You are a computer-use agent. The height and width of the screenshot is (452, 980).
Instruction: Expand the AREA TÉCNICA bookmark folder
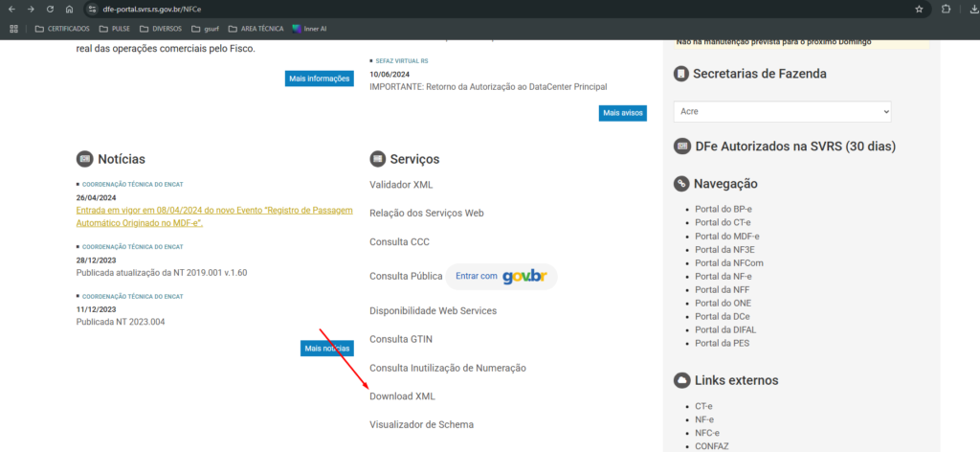pyautogui.click(x=256, y=29)
